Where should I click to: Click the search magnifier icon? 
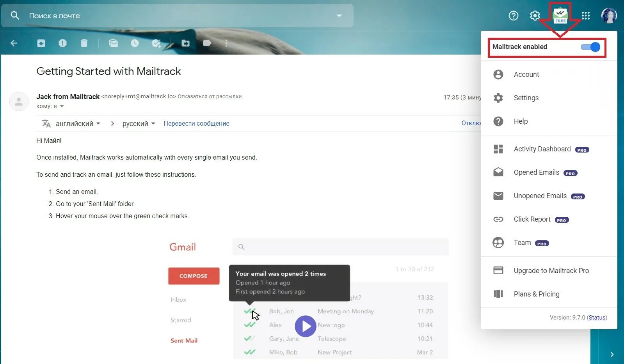tap(15, 16)
